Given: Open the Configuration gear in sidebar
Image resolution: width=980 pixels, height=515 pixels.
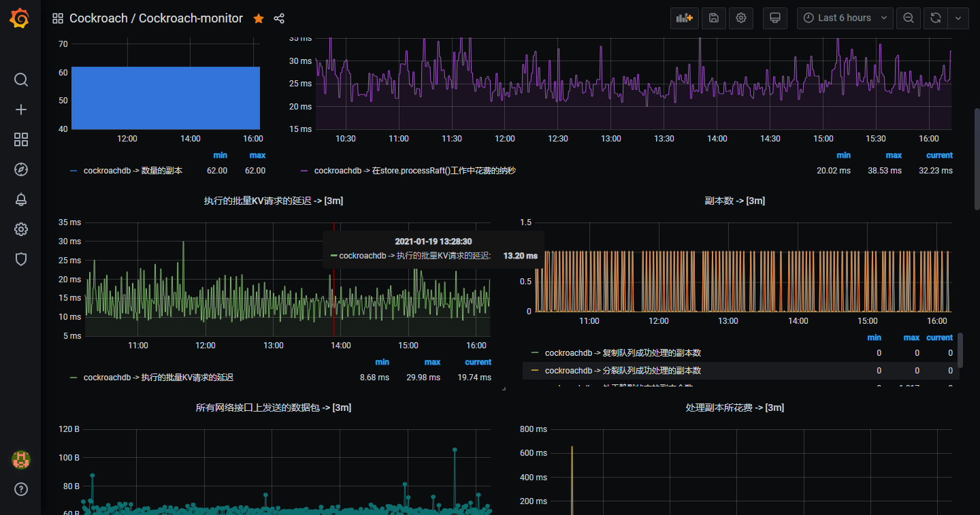Looking at the screenshot, I should (x=21, y=229).
